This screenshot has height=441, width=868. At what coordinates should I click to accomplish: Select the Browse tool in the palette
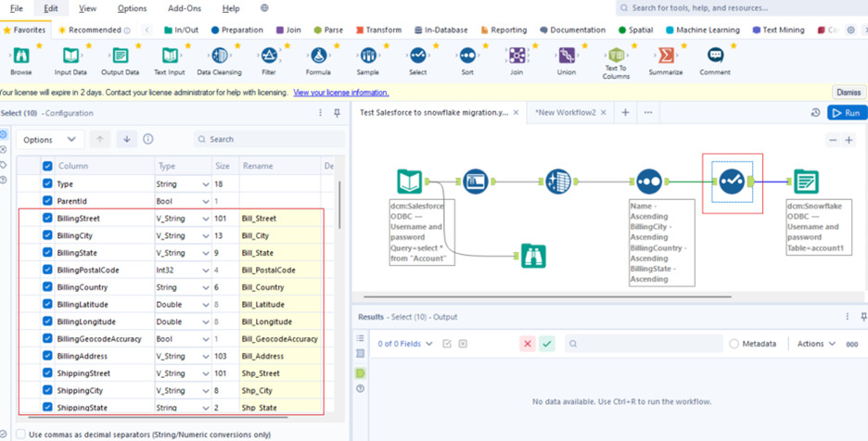(20, 57)
